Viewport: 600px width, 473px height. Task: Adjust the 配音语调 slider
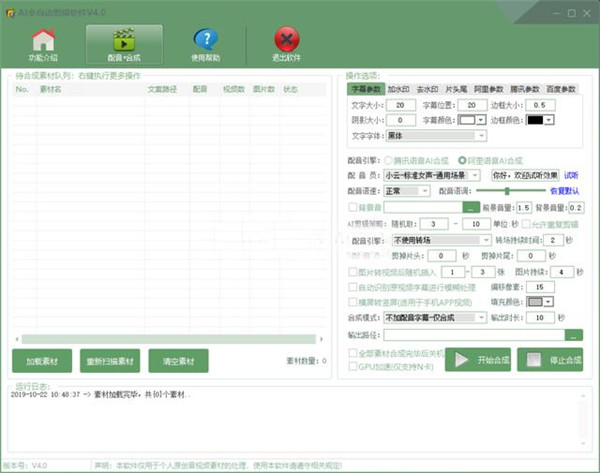(x=506, y=190)
